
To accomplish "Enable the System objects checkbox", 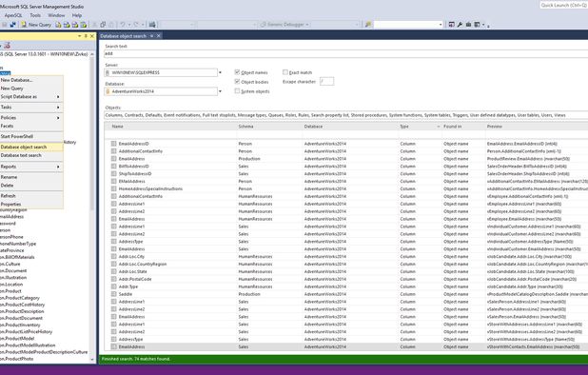I will [x=237, y=90].
